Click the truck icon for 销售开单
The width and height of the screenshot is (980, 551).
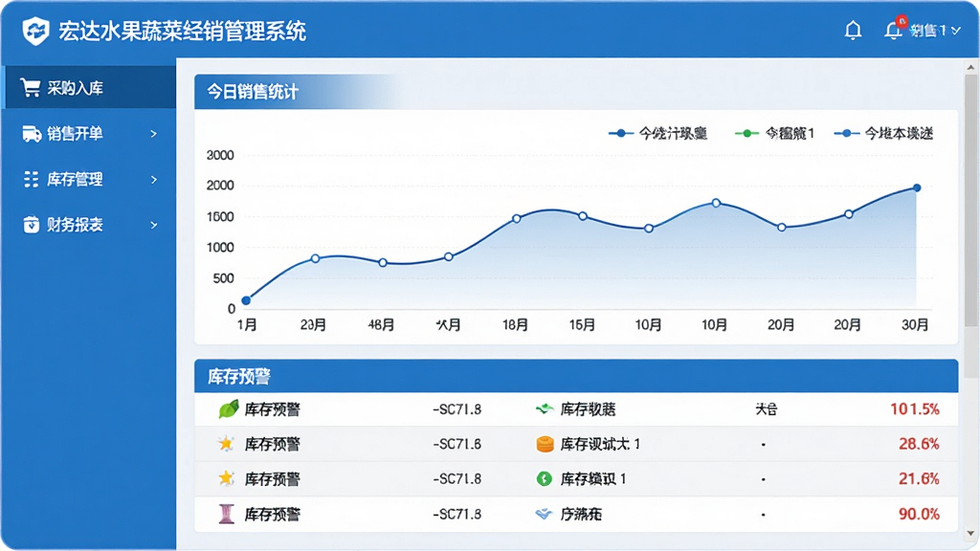[x=32, y=134]
